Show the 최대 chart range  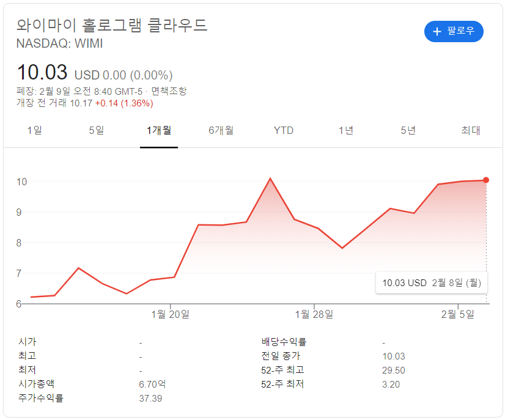pyautogui.click(x=471, y=130)
